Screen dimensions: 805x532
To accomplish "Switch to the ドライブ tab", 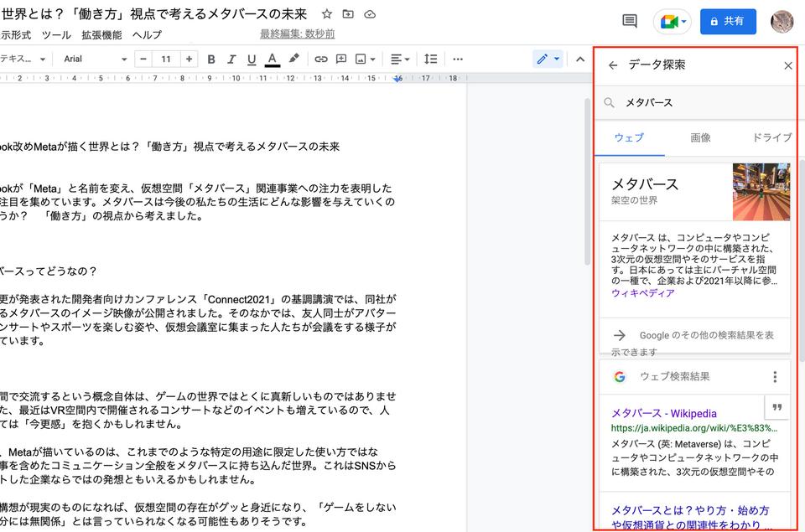I will (x=772, y=137).
